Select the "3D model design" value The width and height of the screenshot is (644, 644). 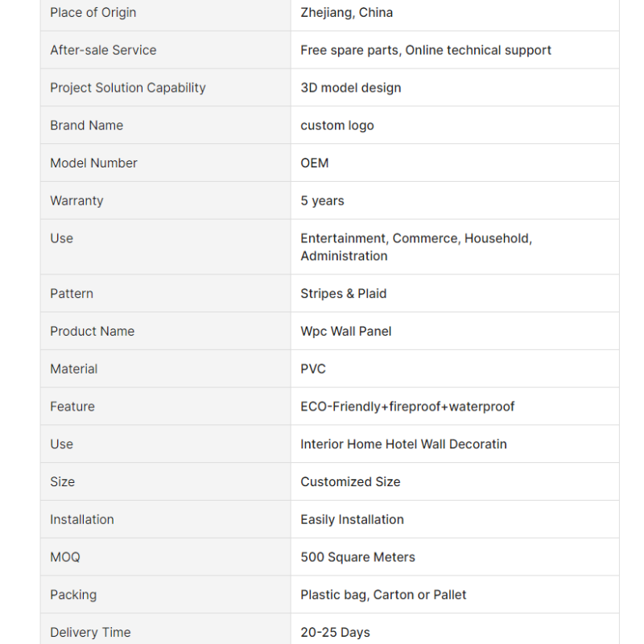[350, 88]
